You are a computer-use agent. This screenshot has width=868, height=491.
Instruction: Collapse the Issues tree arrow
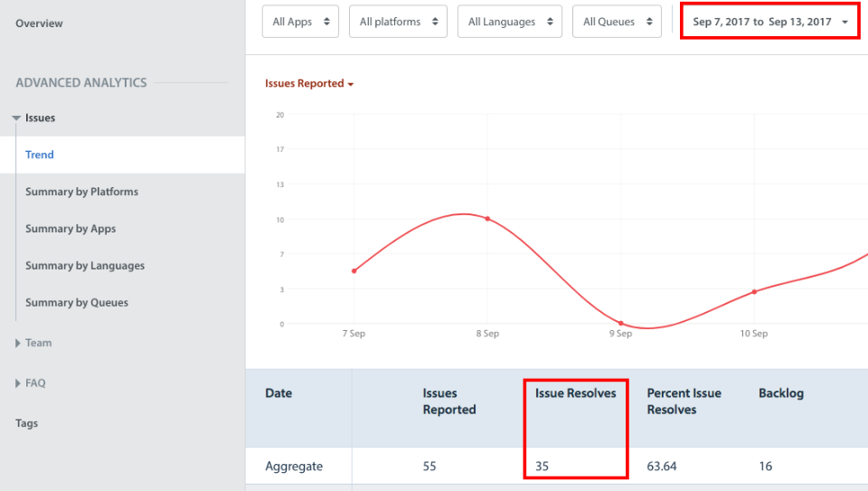pyautogui.click(x=16, y=118)
